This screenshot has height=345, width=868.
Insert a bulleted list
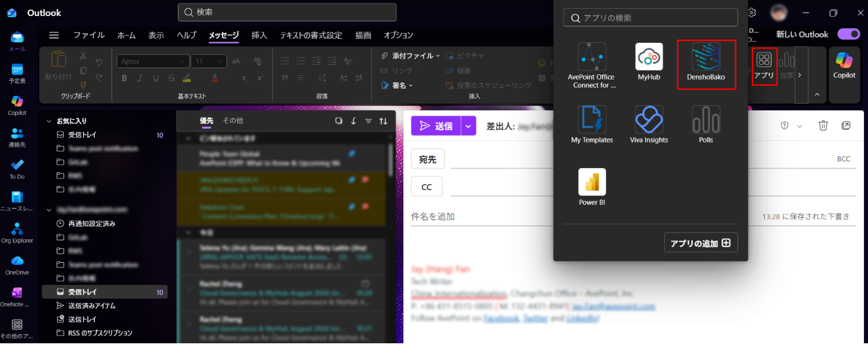tap(285, 61)
